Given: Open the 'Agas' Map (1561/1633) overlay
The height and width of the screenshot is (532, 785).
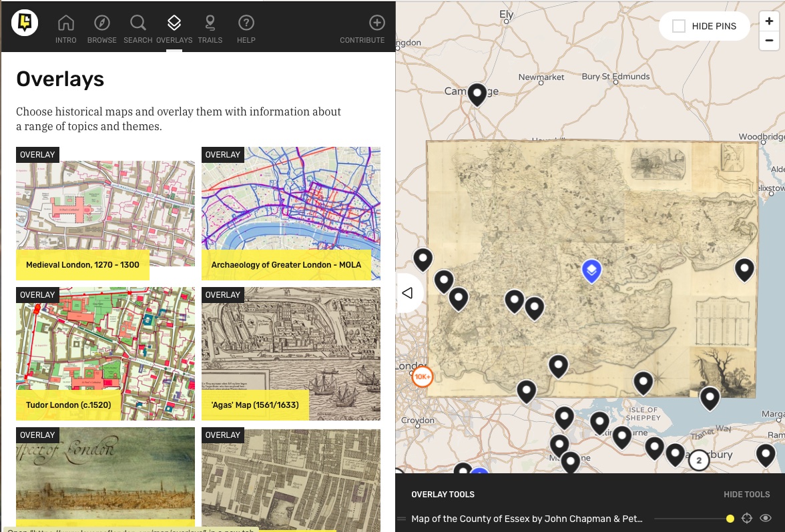Looking at the screenshot, I should pyautogui.click(x=290, y=354).
